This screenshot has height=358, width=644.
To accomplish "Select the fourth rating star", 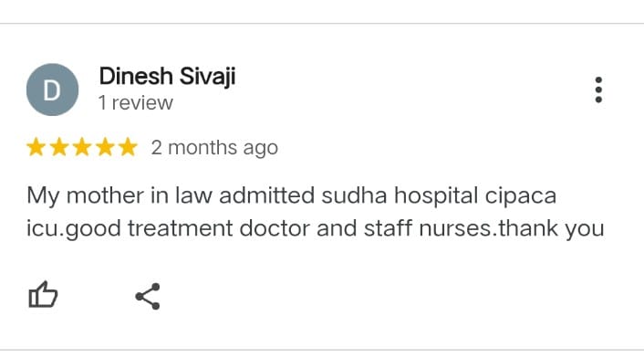I will [105, 147].
